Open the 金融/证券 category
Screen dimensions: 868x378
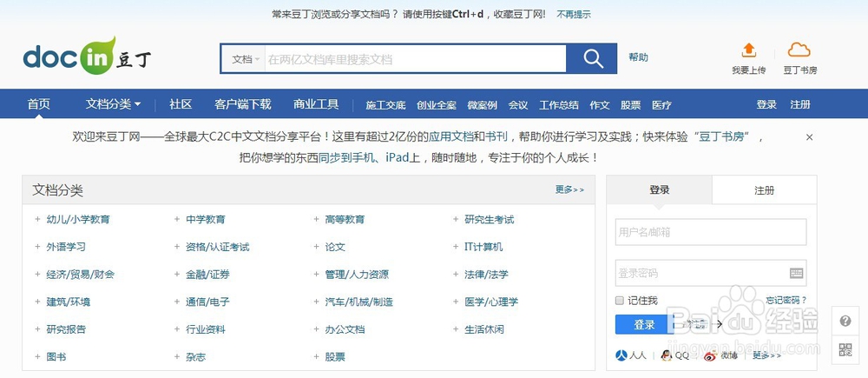coord(207,275)
